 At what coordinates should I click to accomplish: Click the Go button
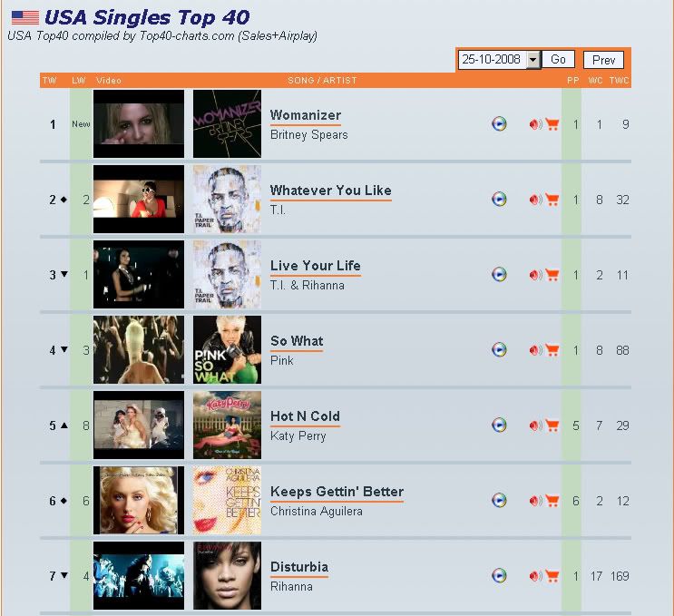click(558, 59)
